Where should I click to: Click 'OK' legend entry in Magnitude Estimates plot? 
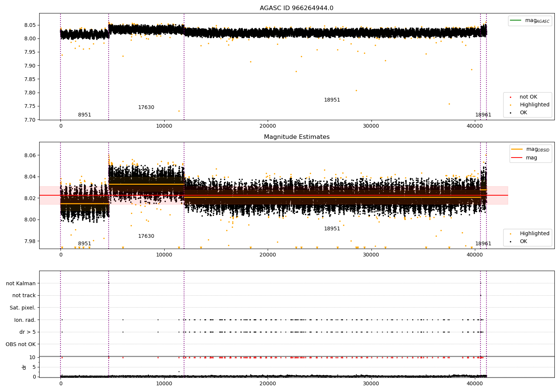tap(523, 242)
